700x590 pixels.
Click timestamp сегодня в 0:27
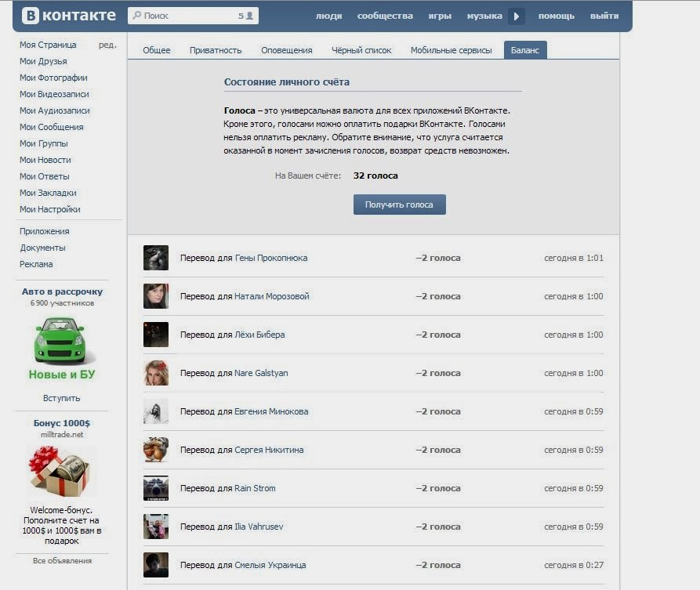click(x=574, y=565)
